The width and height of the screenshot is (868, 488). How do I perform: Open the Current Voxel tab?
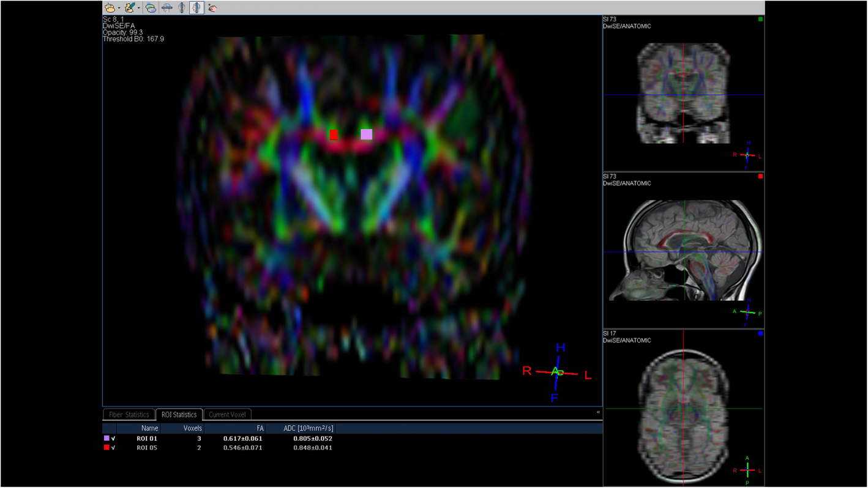(x=227, y=415)
